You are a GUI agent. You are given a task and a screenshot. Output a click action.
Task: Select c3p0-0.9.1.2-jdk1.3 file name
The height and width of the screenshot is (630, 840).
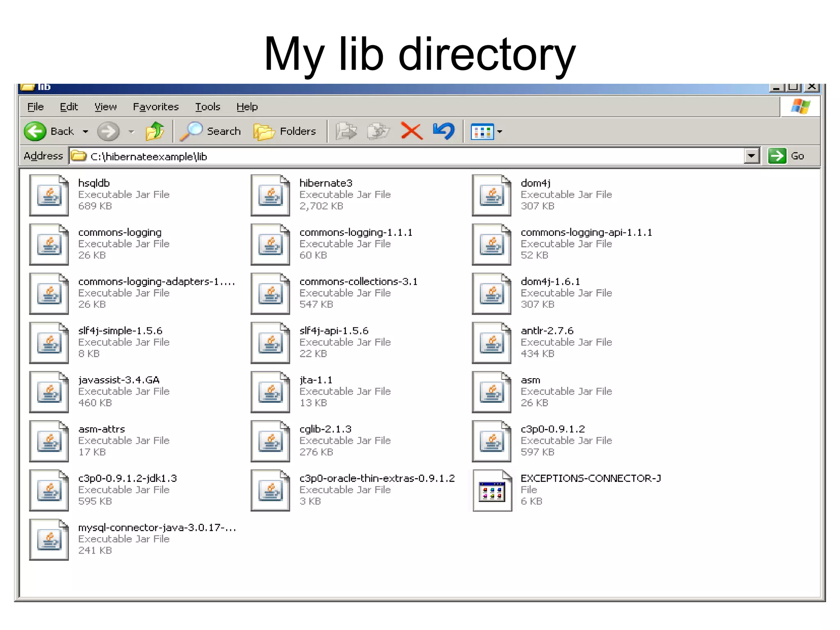128,479
